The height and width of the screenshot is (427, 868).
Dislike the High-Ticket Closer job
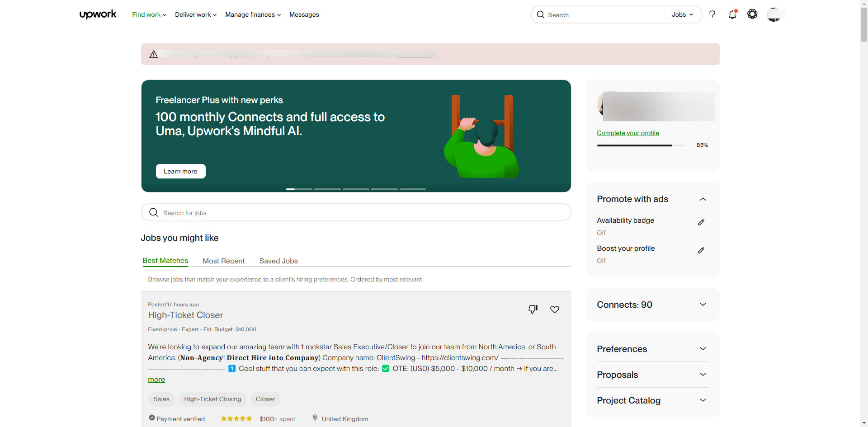(x=533, y=309)
